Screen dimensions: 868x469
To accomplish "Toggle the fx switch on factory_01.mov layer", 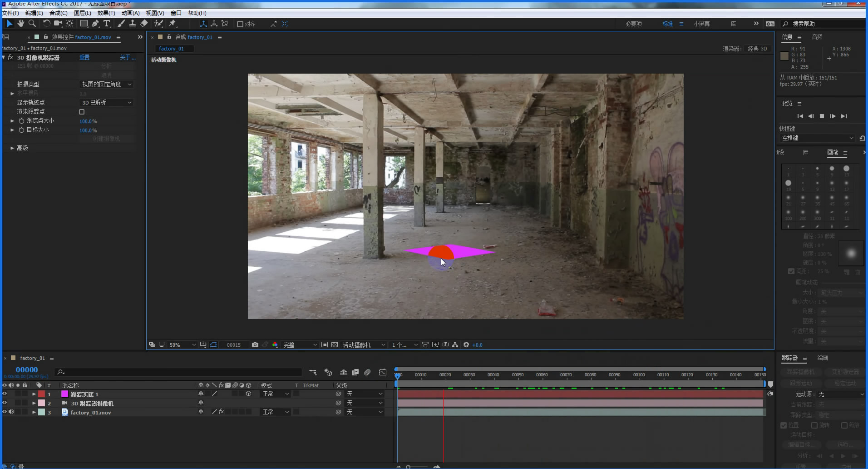I will pyautogui.click(x=221, y=412).
